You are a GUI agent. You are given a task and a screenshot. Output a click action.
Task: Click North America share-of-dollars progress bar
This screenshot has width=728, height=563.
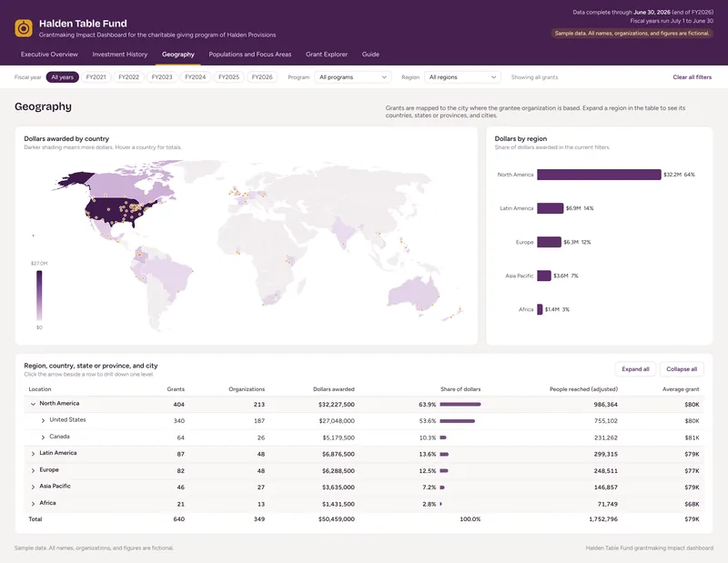[x=460, y=404]
